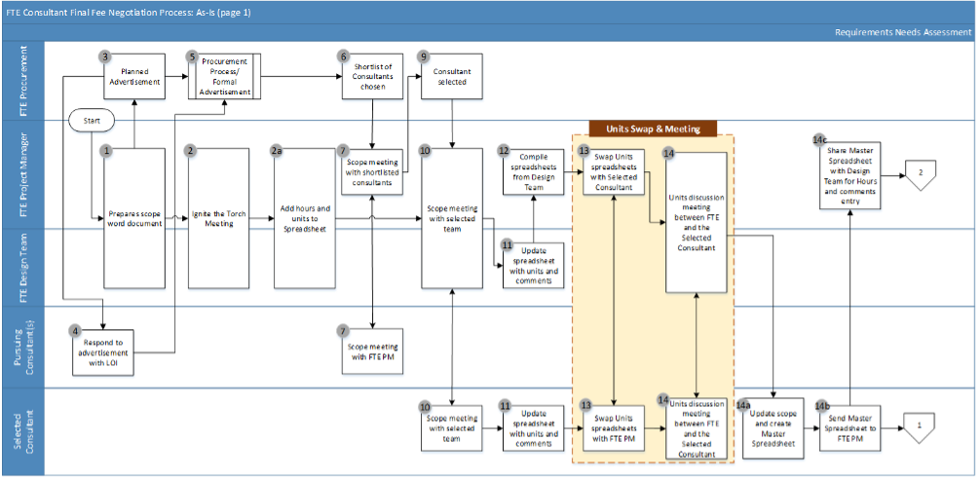Click the Prepares scope word document box
The width and height of the screenshot is (980, 478).
click(x=134, y=217)
